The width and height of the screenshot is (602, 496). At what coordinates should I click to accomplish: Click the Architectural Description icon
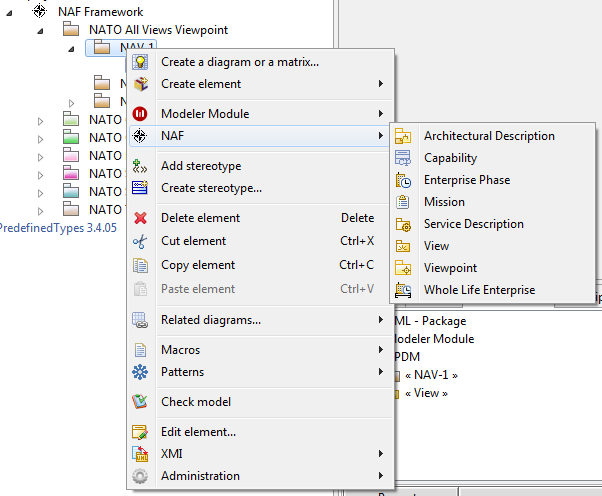pos(403,136)
